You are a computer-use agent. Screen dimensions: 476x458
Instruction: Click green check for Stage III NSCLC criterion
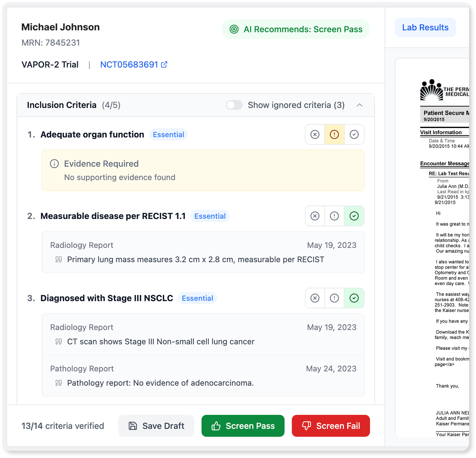pyautogui.click(x=354, y=298)
